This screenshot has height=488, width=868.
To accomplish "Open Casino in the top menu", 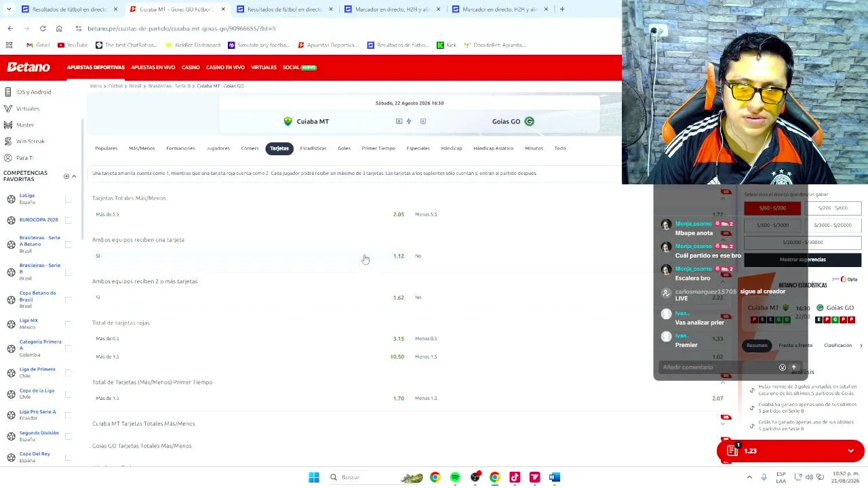I will click(x=191, y=67).
